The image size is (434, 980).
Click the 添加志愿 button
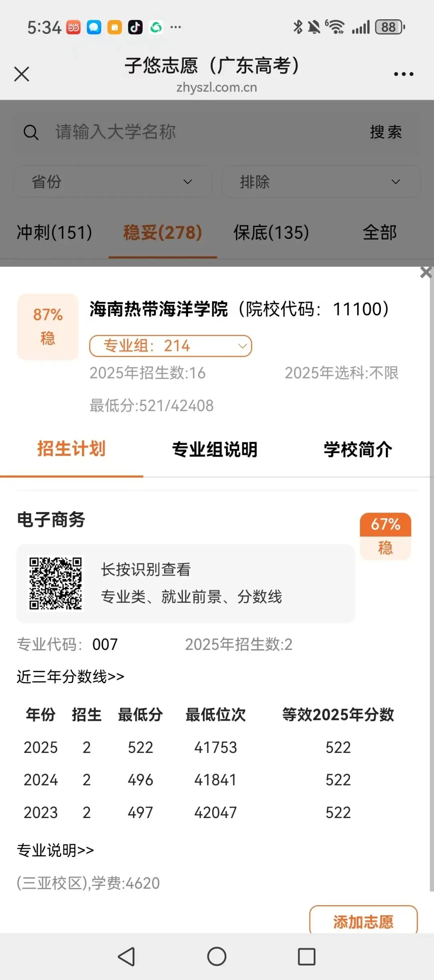pyautogui.click(x=363, y=921)
